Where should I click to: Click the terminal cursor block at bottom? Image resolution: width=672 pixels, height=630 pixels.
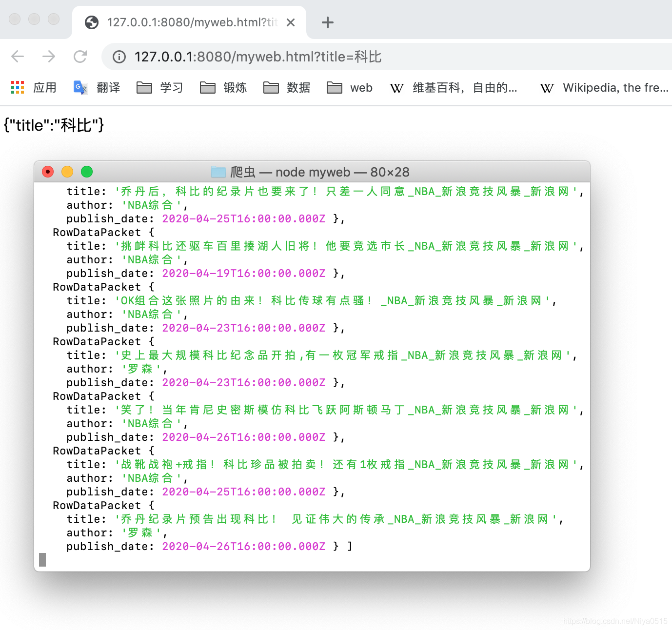pyautogui.click(x=42, y=560)
